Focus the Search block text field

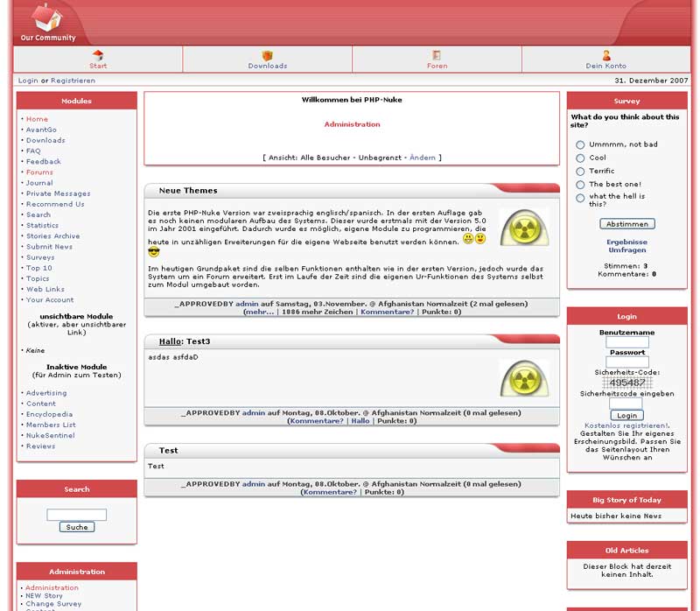[76, 515]
